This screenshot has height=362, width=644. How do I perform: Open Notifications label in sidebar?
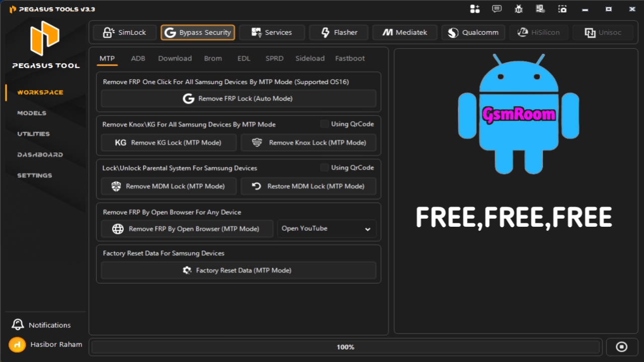(x=50, y=325)
